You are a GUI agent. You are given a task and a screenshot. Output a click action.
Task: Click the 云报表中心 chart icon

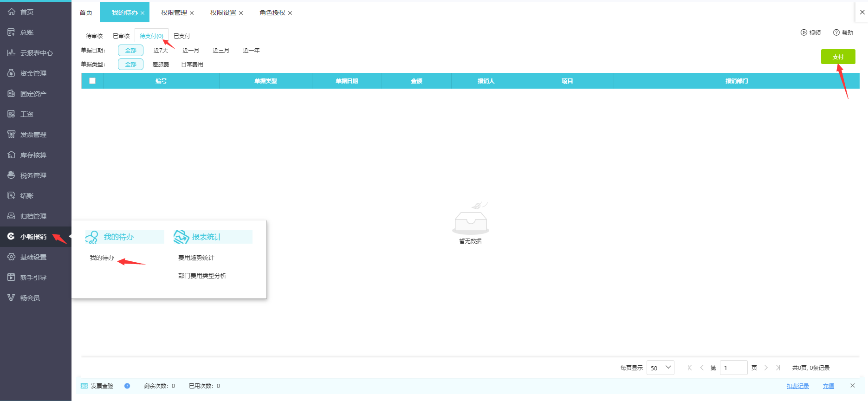tap(12, 53)
